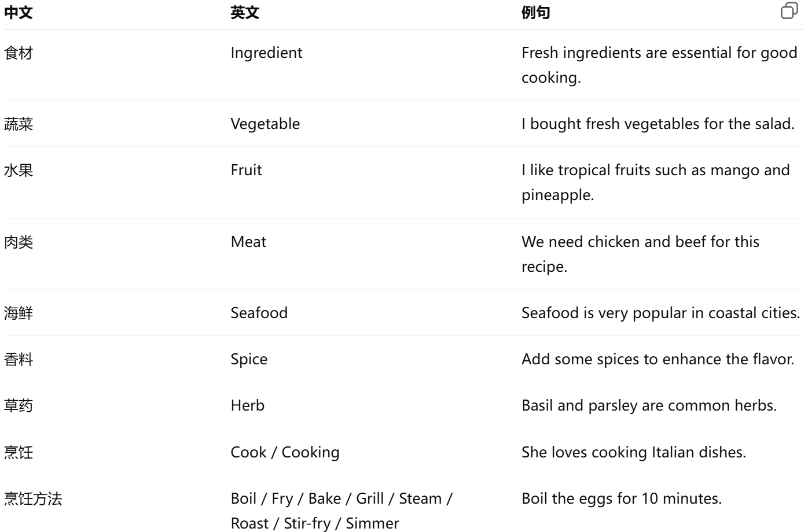The width and height of the screenshot is (808, 532).
Task: Click the word Herb
Action: (247, 406)
